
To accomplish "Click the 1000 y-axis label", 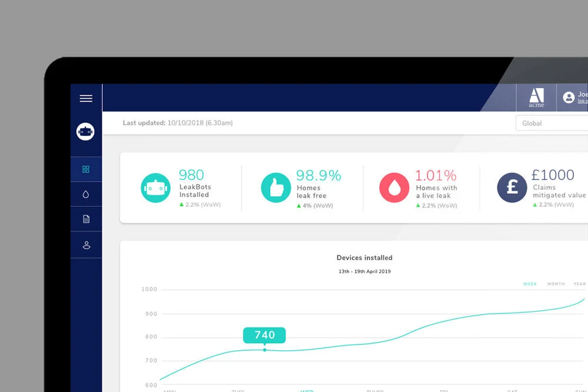I will 149,289.
